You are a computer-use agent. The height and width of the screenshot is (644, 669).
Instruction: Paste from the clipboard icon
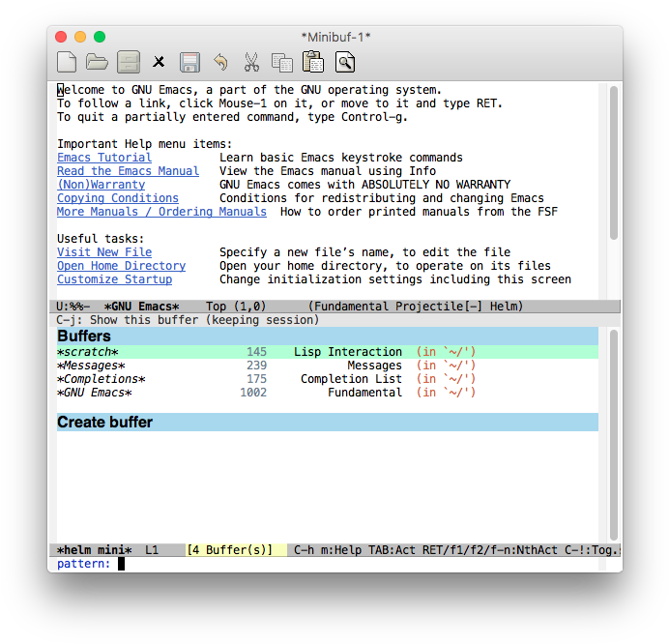pyautogui.click(x=313, y=63)
